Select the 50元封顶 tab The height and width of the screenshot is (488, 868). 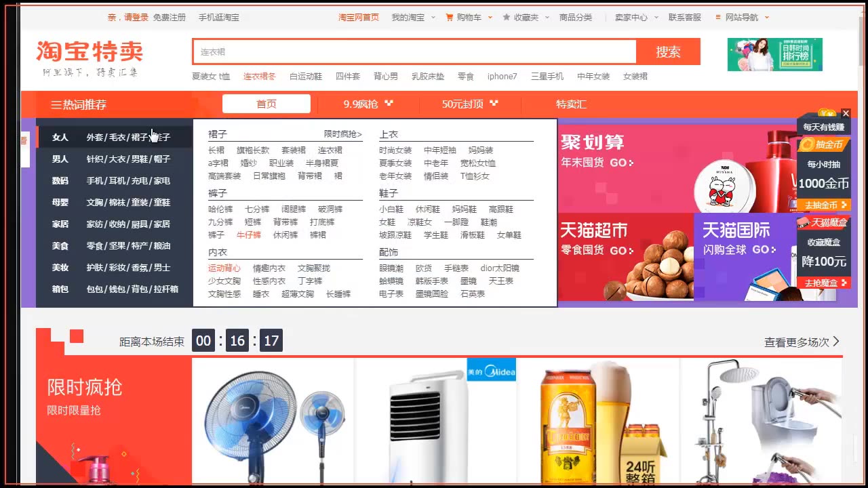pyautogui.click(x=470, y=104)
